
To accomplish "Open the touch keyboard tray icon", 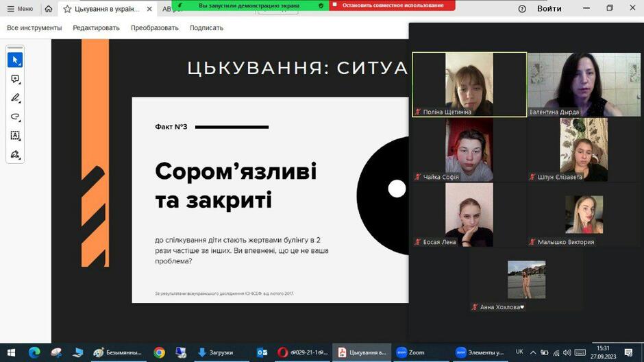I will tap(580, 352).
